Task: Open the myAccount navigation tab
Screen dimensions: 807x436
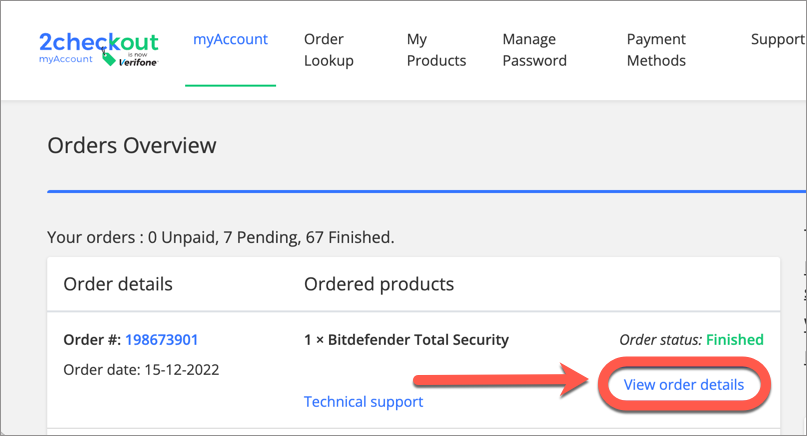Action: pos(231,39)
